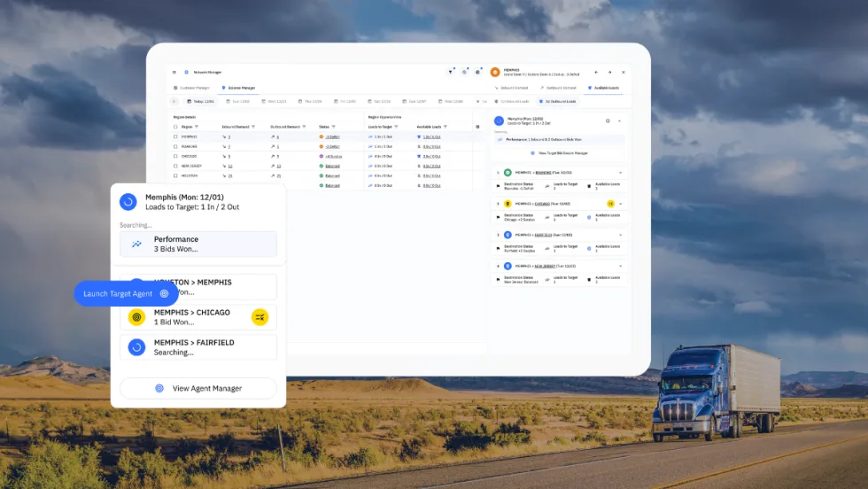
Task: Expand the Memphis > Fairfield lane
Action: pyautogui.click(x=620, y=235)
